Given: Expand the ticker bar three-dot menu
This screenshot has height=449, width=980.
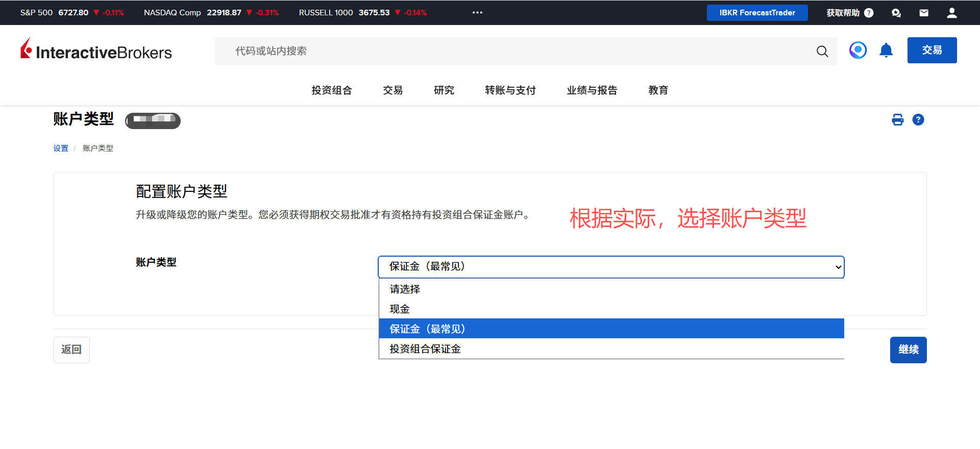Looking at the screenshot, I should [x=477, y=13].
